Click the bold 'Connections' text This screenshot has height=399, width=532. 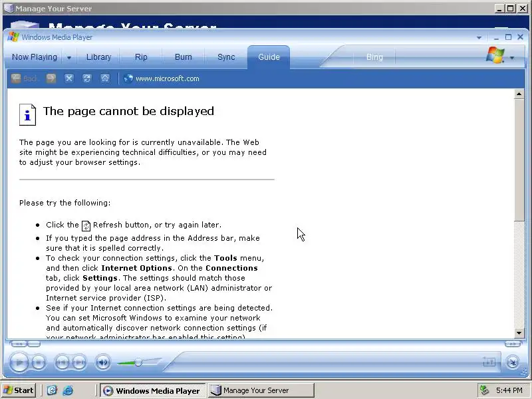[231, 268]
